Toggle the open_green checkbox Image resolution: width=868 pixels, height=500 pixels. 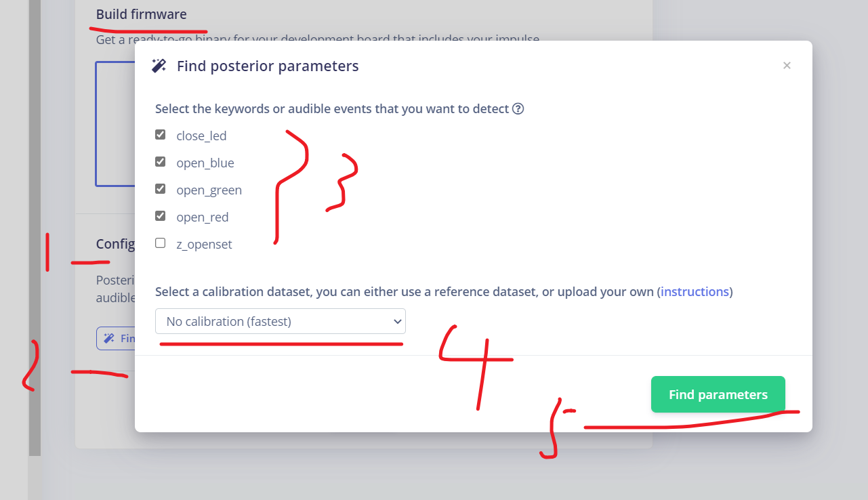tap(161, 189)
